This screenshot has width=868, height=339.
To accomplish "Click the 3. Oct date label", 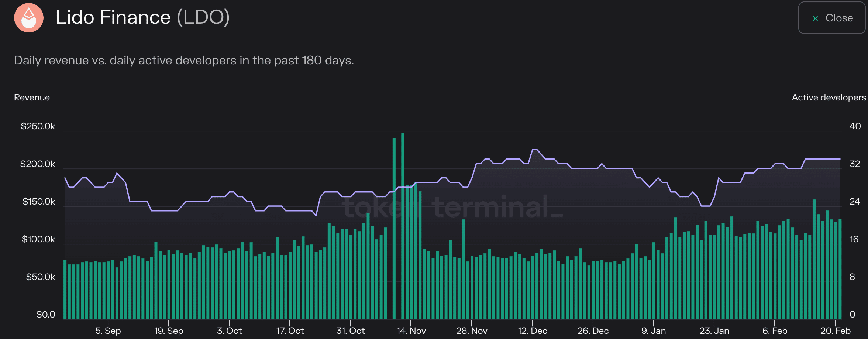I will [x=229, y=331].
